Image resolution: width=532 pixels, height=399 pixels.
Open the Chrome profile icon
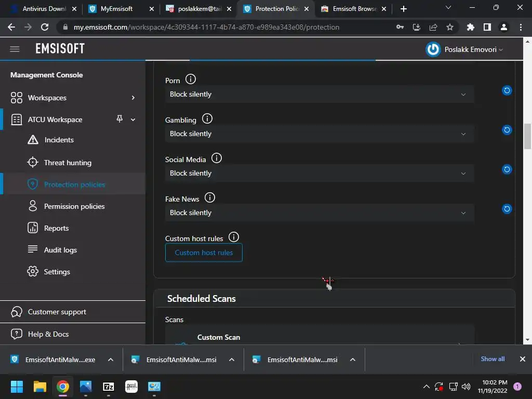coord(504,27)
